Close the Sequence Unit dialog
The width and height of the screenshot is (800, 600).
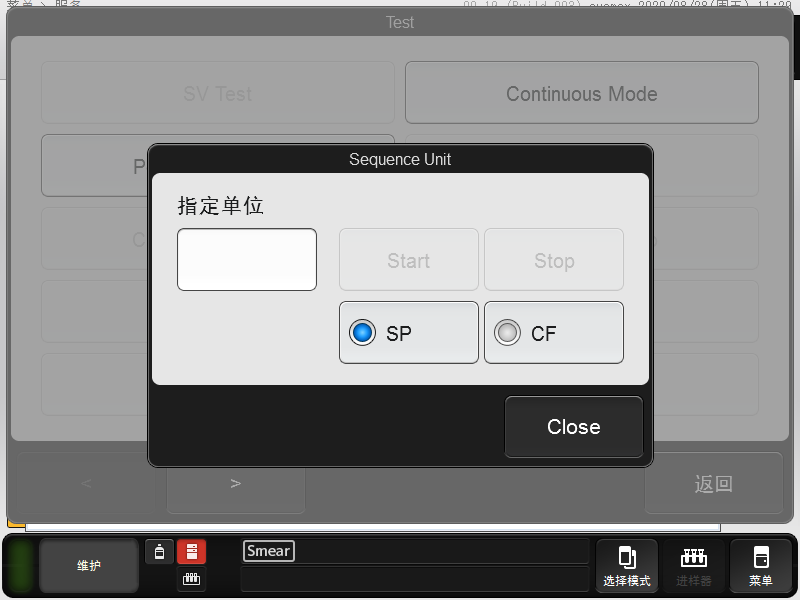573,427
